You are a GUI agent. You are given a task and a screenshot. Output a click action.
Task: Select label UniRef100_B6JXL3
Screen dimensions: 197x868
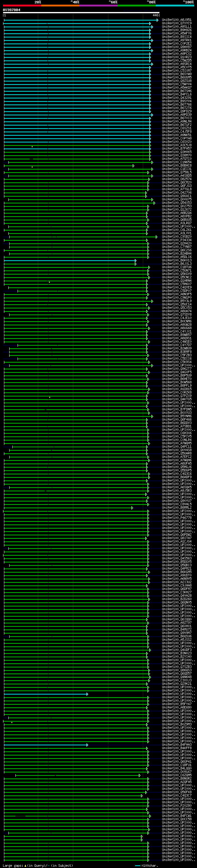[x=176, y=264]
